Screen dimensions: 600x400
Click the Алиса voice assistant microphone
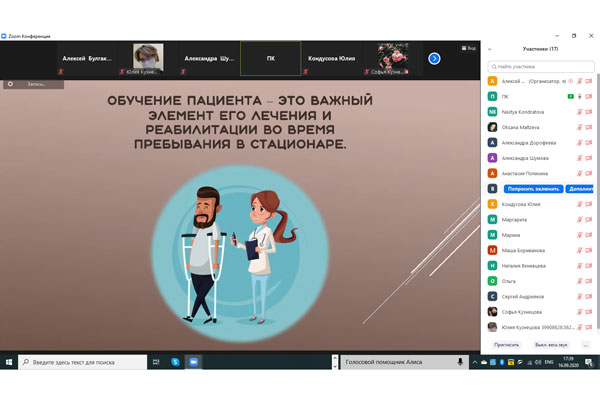point(460,362)
